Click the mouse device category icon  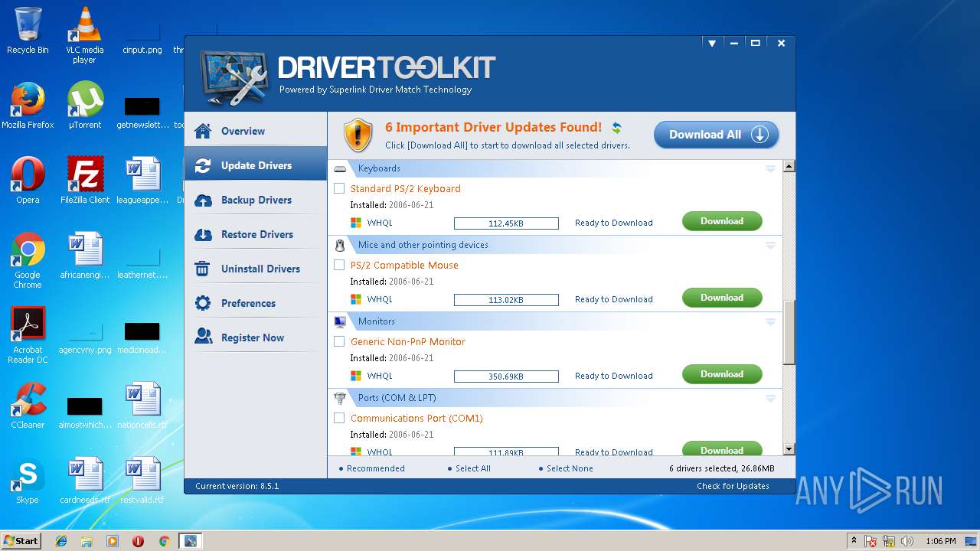click(x=341, y=245)
